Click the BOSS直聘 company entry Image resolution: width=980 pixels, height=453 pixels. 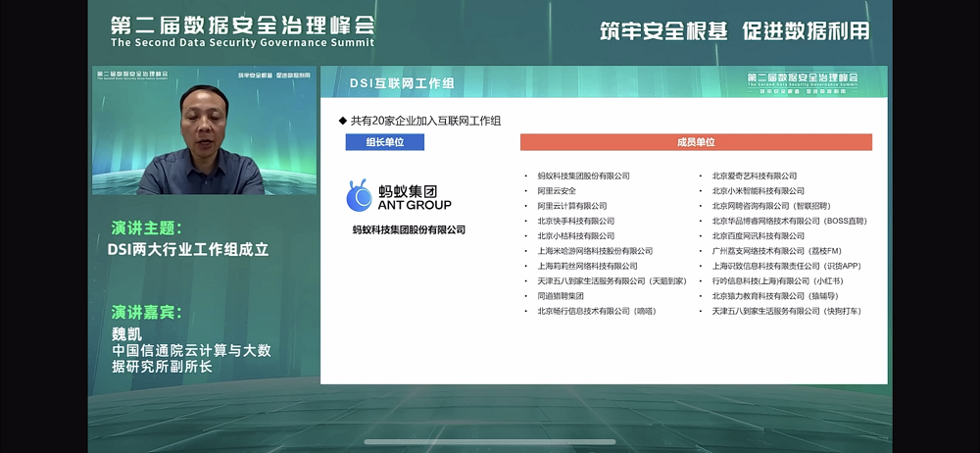coord(790,221)
